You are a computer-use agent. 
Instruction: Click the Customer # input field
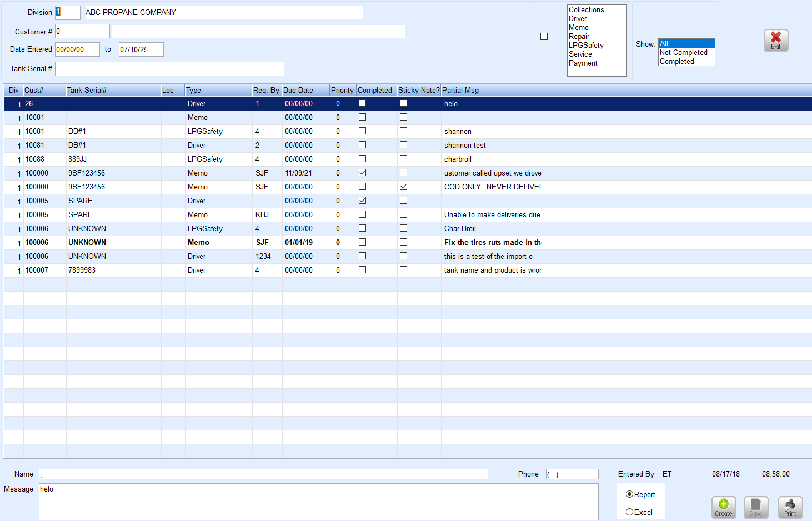click(82, 31)
